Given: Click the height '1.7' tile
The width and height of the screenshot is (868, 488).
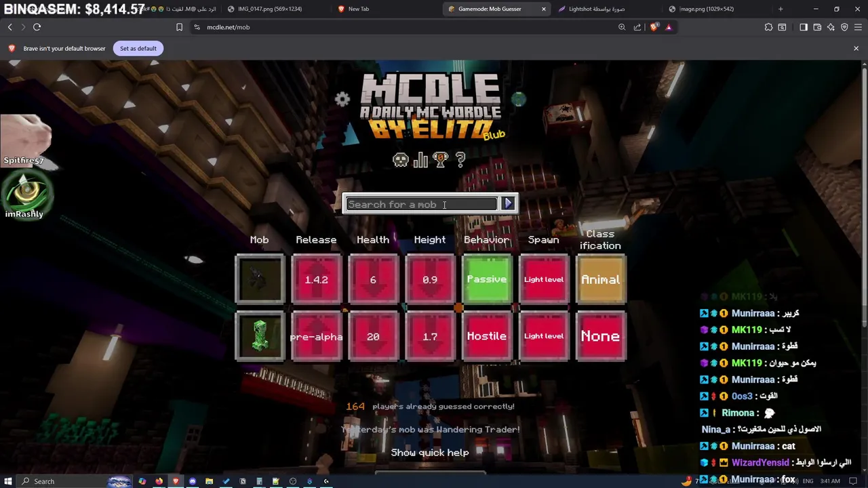Looking at the screenshot, I should 430,336.
